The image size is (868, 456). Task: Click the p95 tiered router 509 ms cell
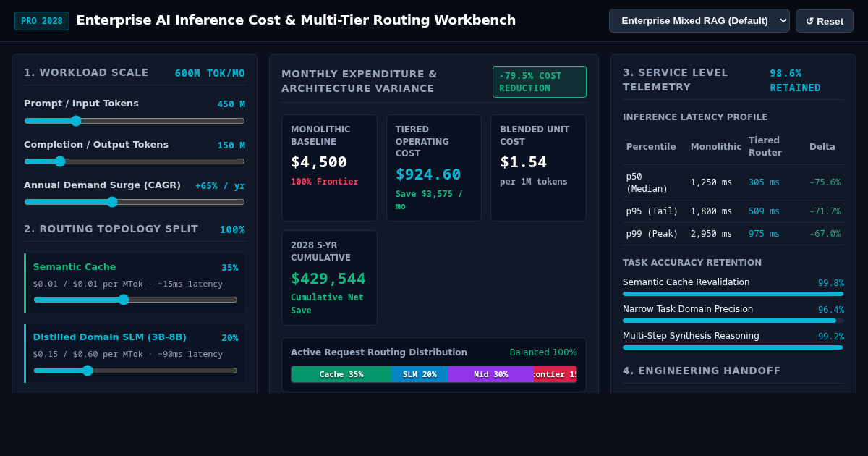(764, 212)
